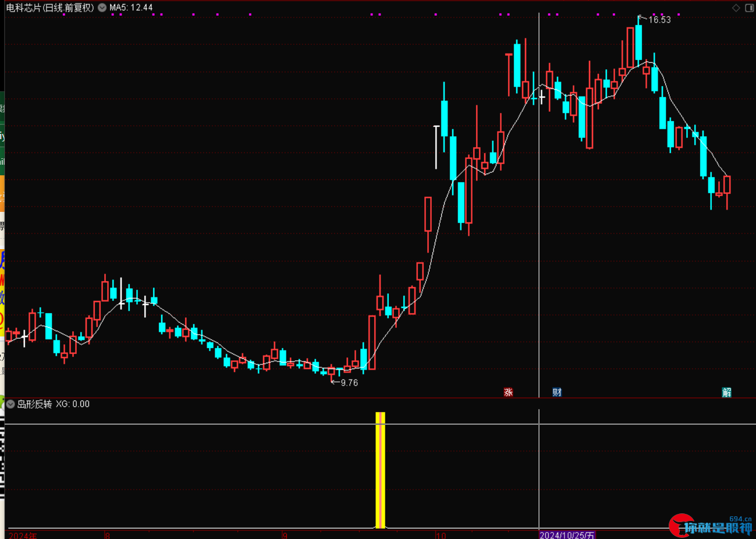The height and width of the screenshot is (539, 756).
Task: Click the month 8 axis label
Action: pos(108,535)
